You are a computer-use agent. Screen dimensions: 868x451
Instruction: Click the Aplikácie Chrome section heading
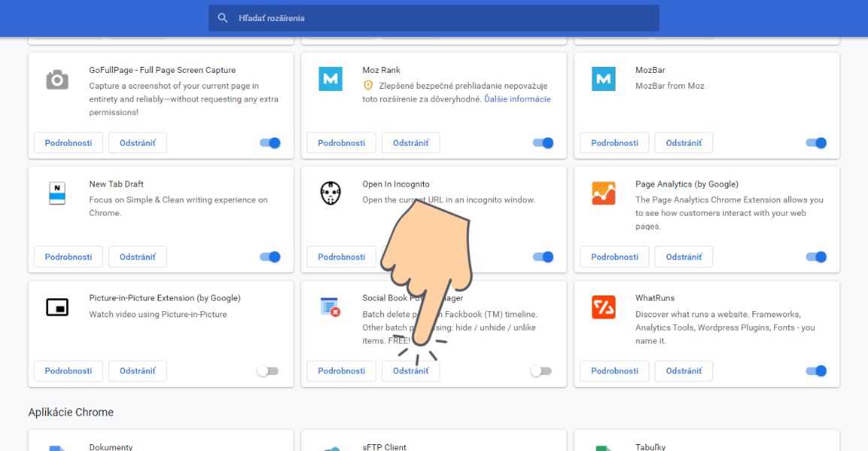(71, 412)
